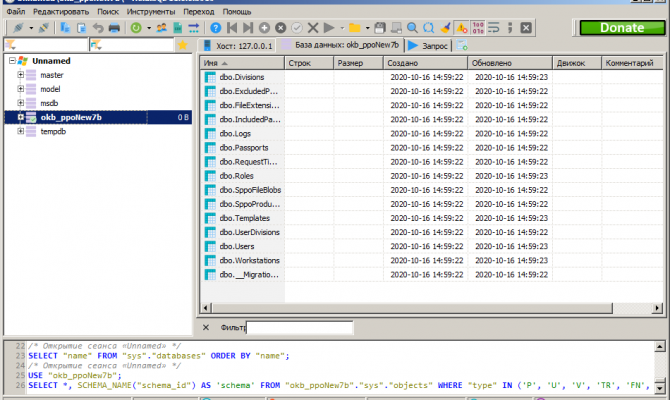The width and height of the screenshot is (670, 400).
Task: Open the Поиск menu
Action: coord(108,12)
